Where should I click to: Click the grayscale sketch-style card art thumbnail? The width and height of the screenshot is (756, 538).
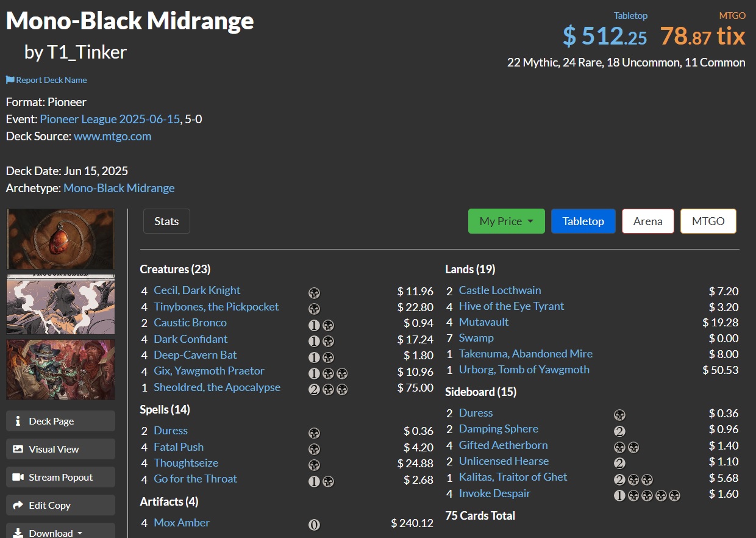(x=60, y=304)
